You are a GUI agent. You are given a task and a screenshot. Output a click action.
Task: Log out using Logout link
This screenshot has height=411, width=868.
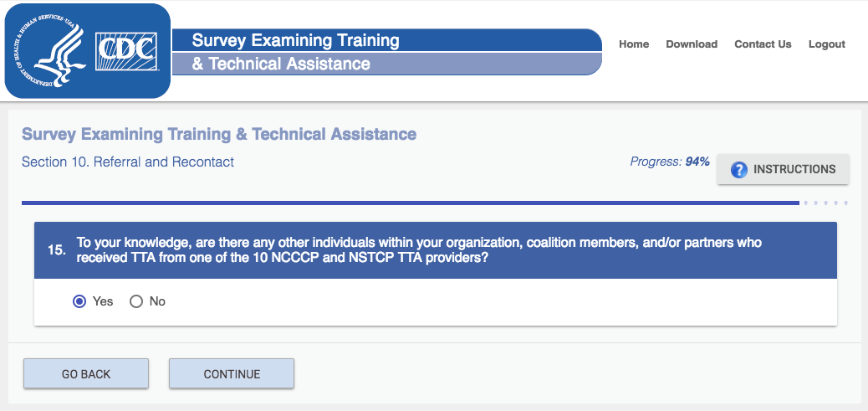click(x=826, y=44)
